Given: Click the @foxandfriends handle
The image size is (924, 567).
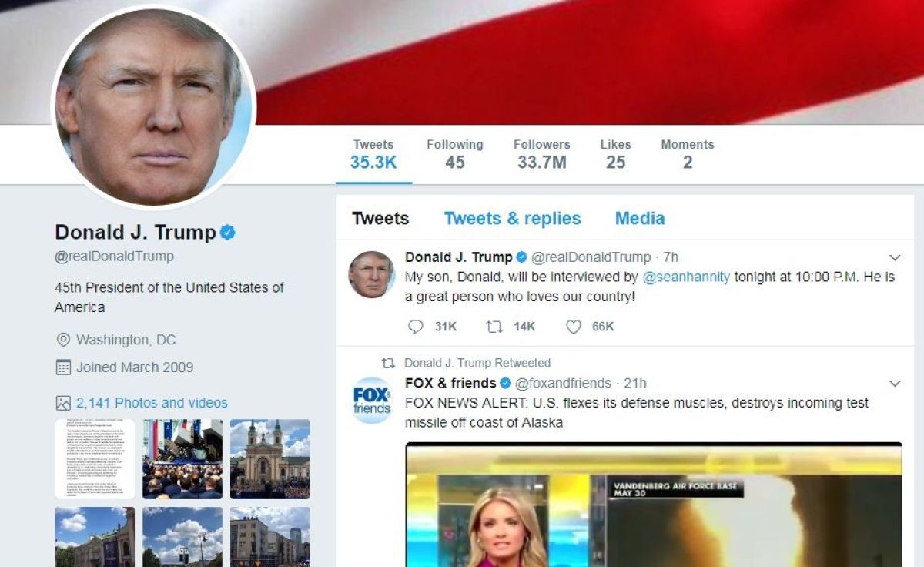Looking at the screenshot, I should [x=563, y=383].
